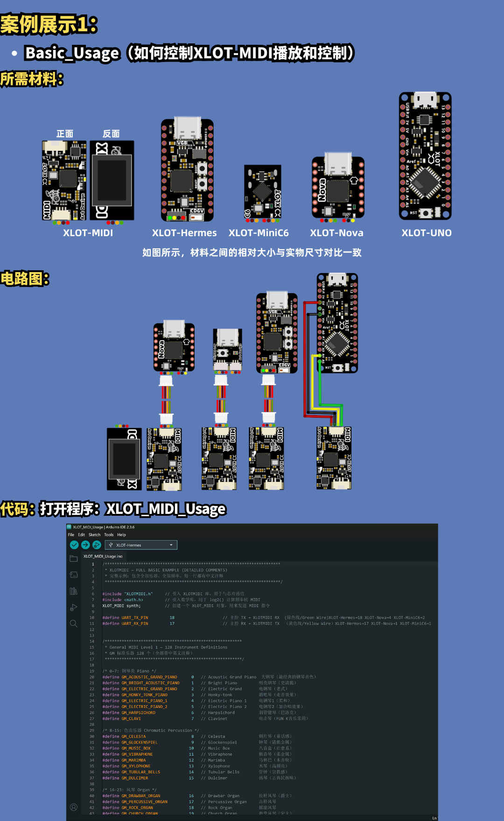Click the #include "XLOTMIDI.h" code line
504x821 pixels.
pyautogui.click(x=127, y=594)
